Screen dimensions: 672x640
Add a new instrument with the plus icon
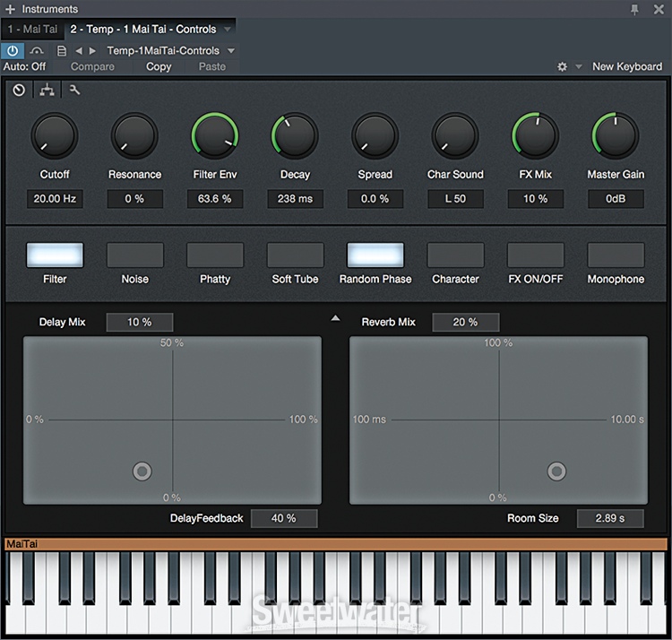(10, 9)
